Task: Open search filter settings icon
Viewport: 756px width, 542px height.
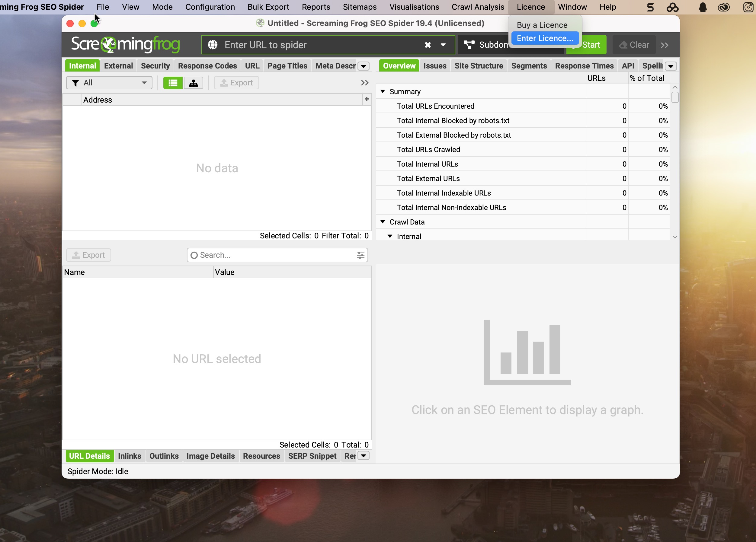Action: tap(360, 255)
